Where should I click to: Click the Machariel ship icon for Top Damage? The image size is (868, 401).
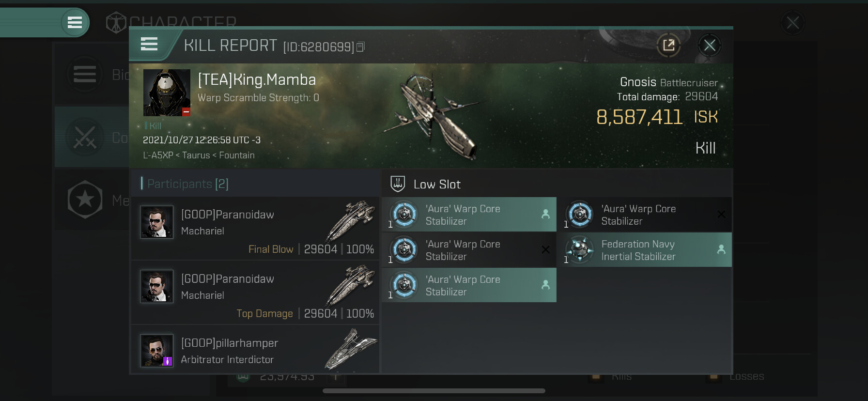pos(351,286)
